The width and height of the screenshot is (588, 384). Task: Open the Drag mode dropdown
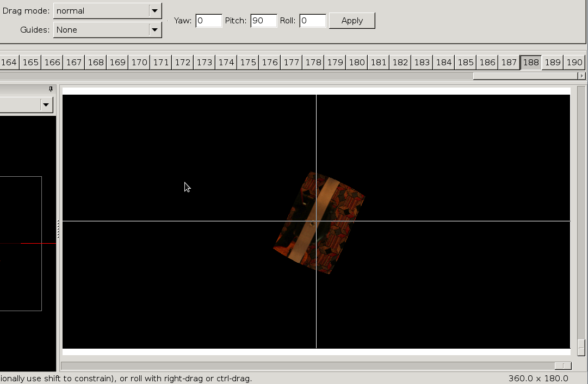tap(154, 10)
